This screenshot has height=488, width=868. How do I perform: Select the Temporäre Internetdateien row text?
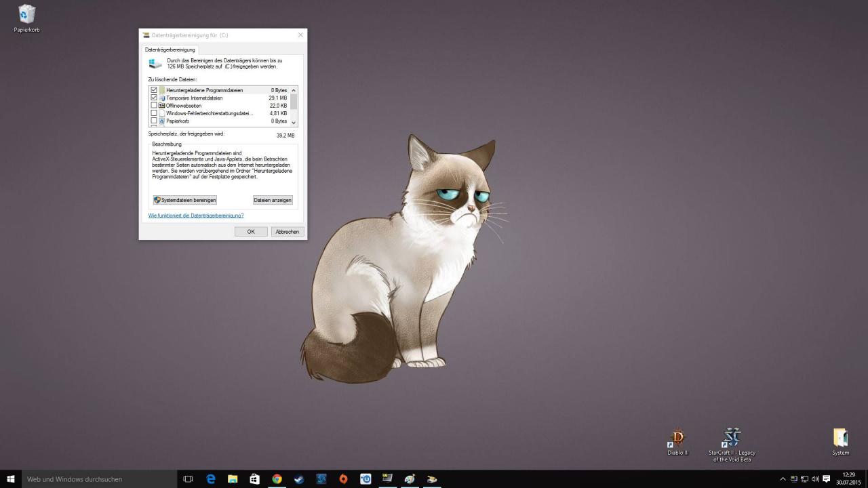(194, 98)
